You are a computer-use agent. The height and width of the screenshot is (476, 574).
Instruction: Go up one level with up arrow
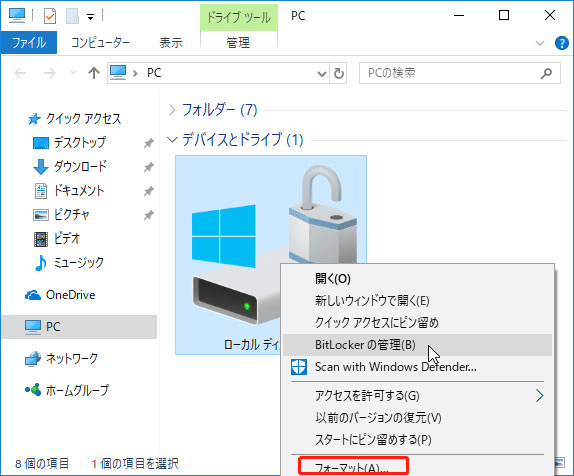pyautogui.click(x=94, y=73)
